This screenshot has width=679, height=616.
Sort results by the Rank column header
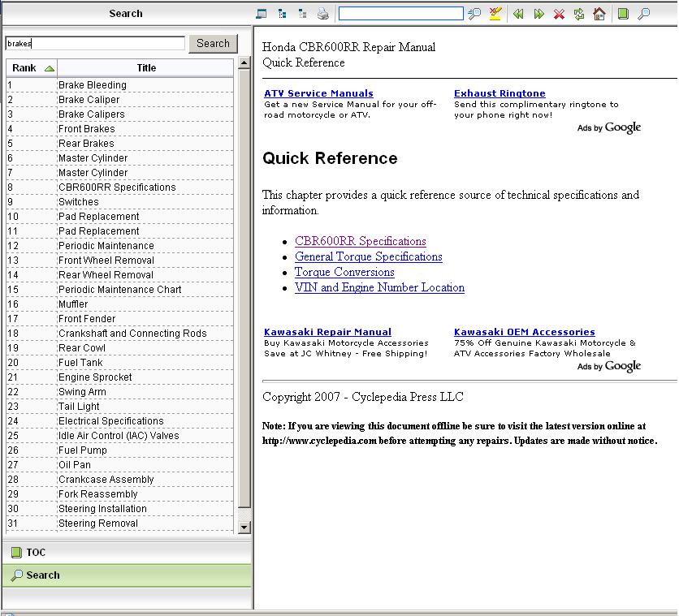[x=32, y=68]
